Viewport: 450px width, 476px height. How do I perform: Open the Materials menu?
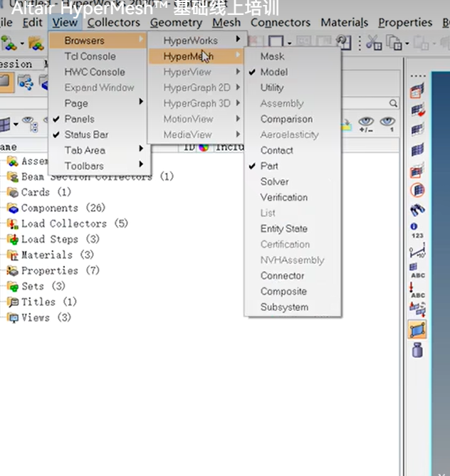pyautogui.click(x=344, y=23)
